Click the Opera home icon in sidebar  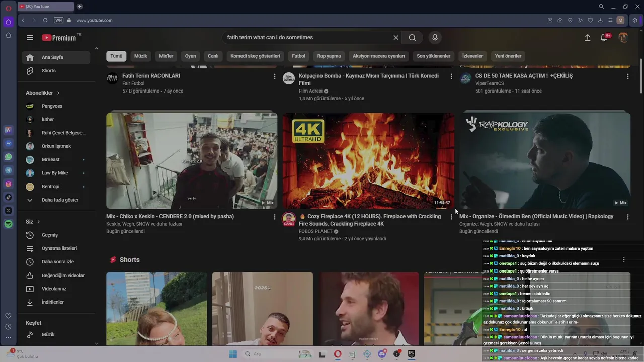click(x=8, y=22)
